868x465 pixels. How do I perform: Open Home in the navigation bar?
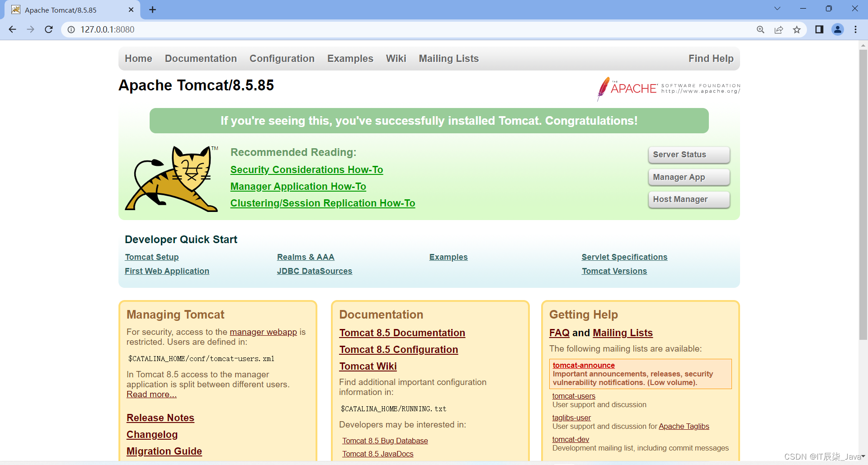point(138,59)
